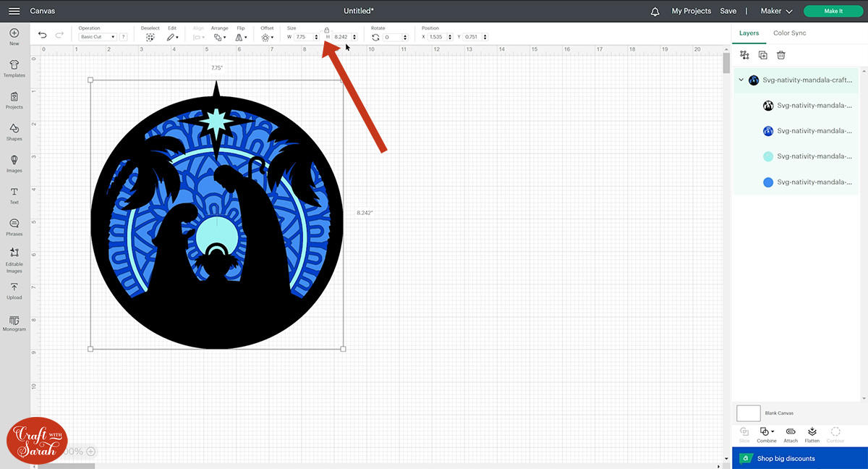Click the bottom-right resize handle

[343, 349]
